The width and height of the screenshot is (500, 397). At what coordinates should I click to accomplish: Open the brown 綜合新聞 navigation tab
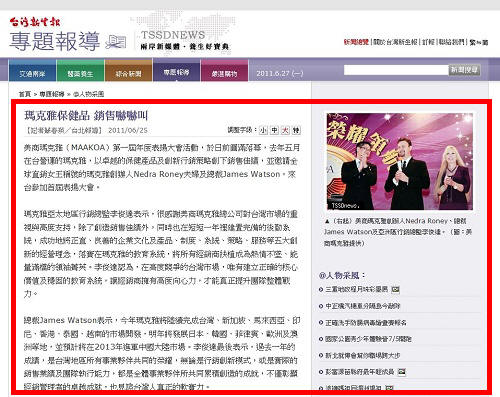[x=128, y=71]
